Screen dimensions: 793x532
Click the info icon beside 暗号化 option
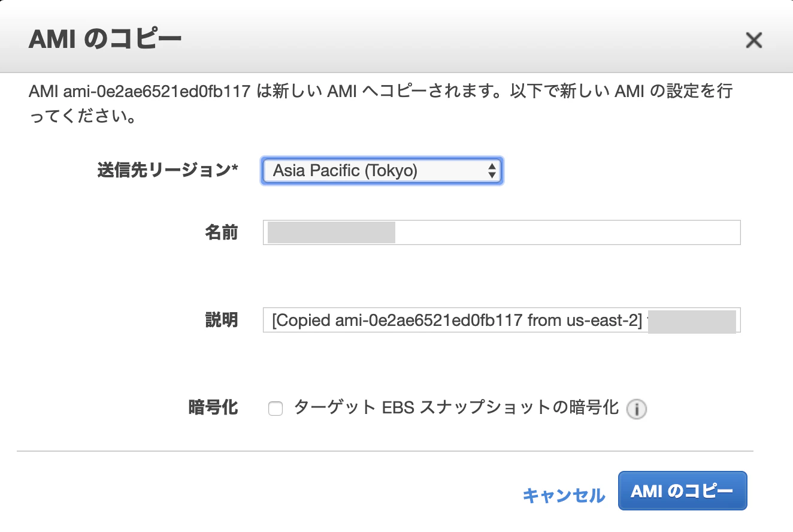click(637, 410)
